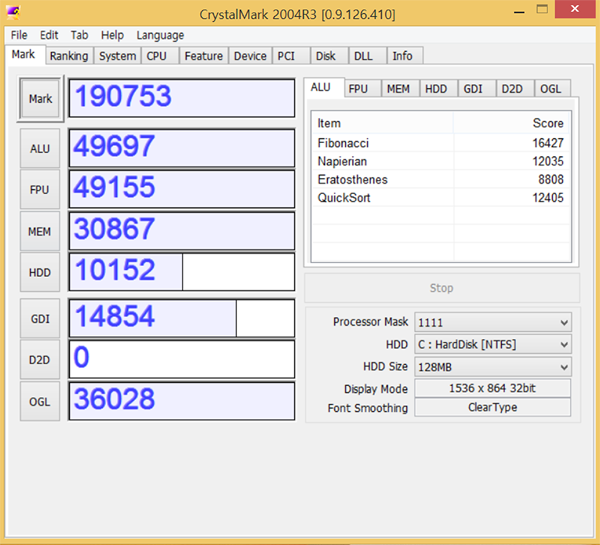Click the Display Mode 1536 x 864 field
Image resolution: width=600 pixels, height=545 pixels.
click(492, 388)
